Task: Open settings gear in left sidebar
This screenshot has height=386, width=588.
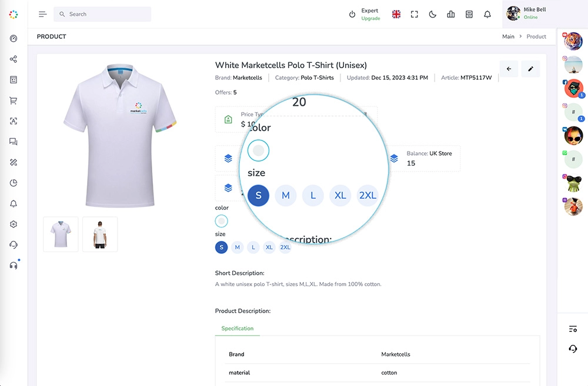Action: click(x=14, y=224)
